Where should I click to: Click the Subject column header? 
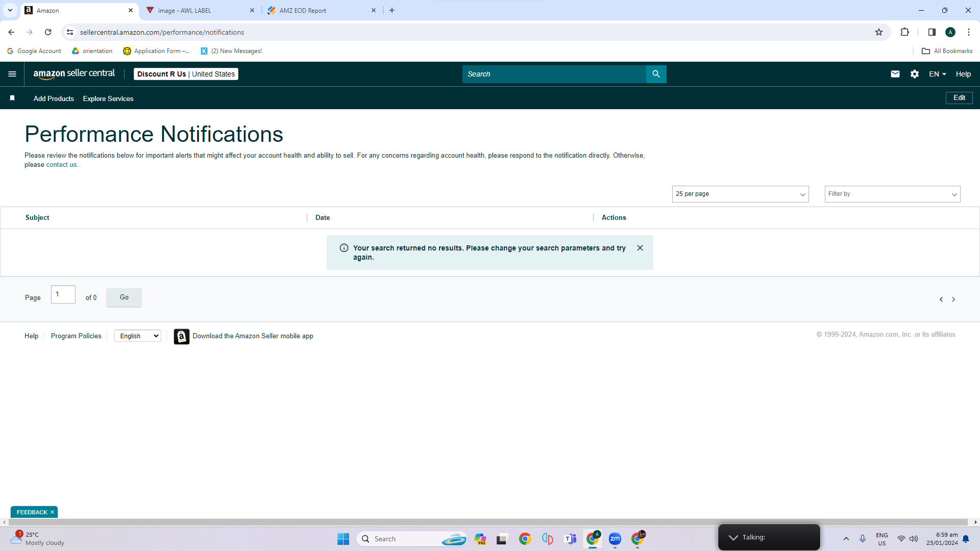click(37, 217)
